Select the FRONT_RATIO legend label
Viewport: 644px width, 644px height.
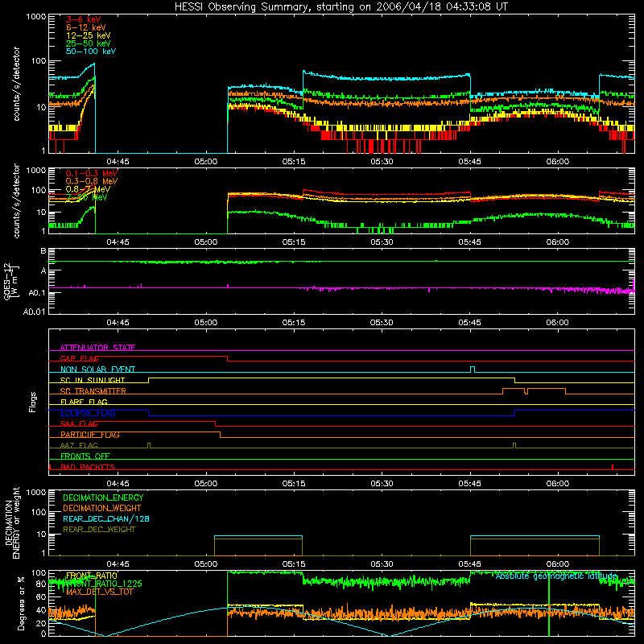pyautogui.click(x=92, y=576)
